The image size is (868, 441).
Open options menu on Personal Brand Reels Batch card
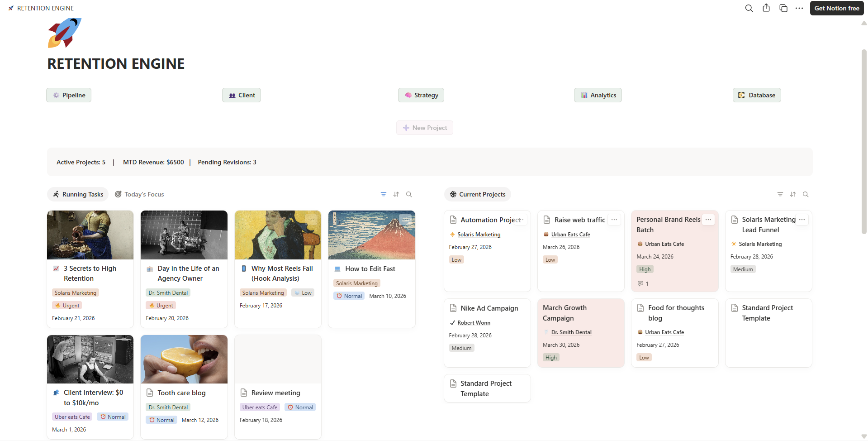pos(708,220)
